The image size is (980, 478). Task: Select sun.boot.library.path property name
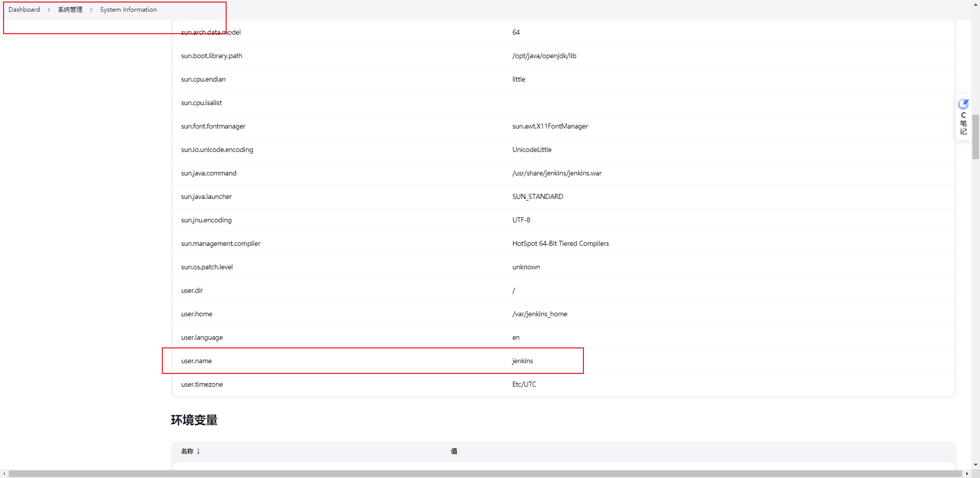(x=211, y=56)
